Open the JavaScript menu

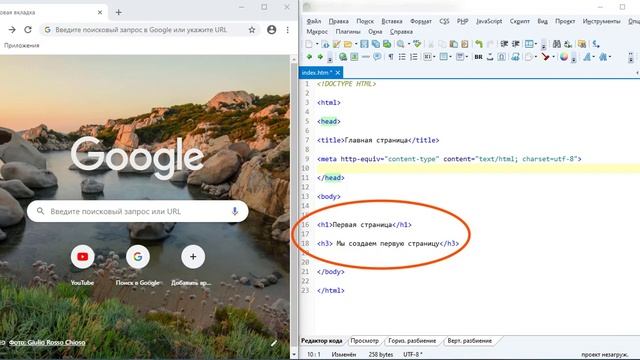point(489,21)
